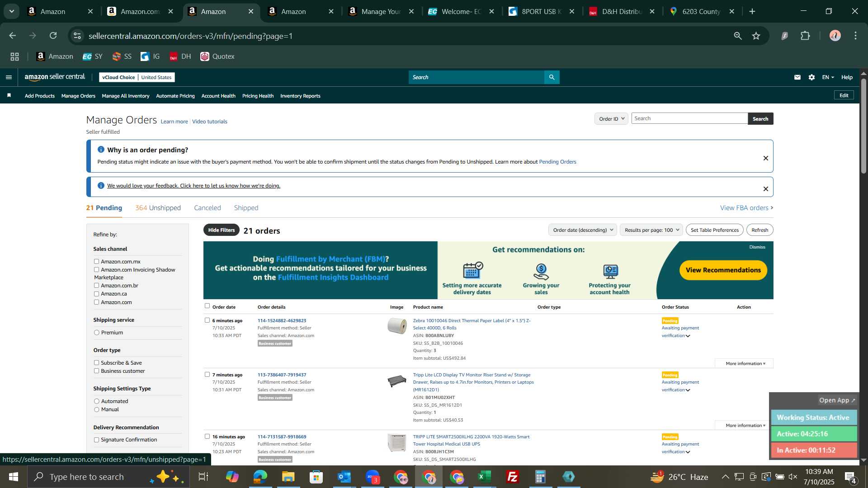
Task: Switch to the Shipped tab
Action: tap(246, 208)
